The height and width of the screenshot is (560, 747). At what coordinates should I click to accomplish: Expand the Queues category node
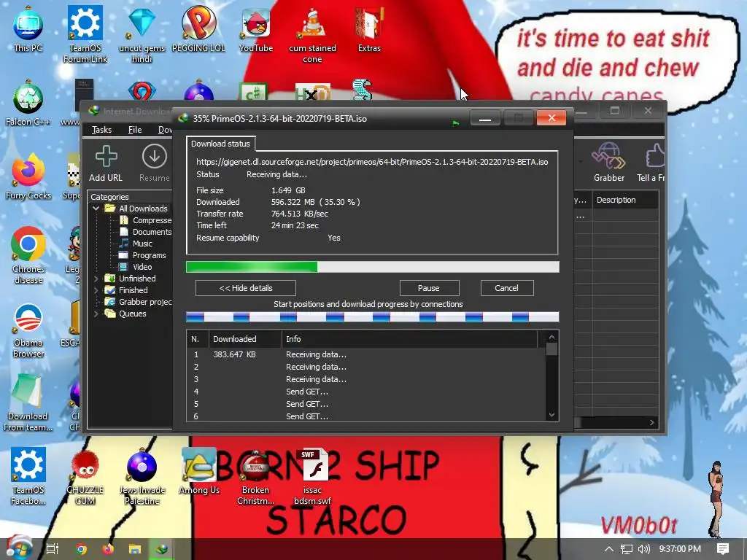coord(96,314)
